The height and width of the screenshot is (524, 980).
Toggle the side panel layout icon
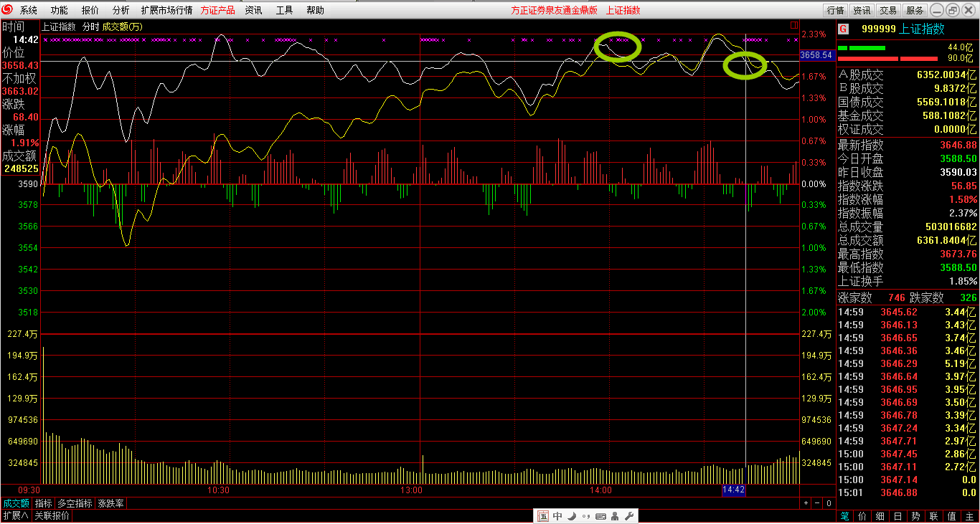point(793,26)
